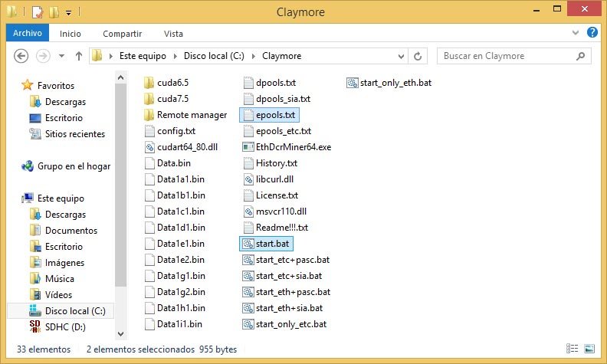Screen dimensions: 607x364
Task: Switch to the Inicio tab
Action: (x=70, y=34)
